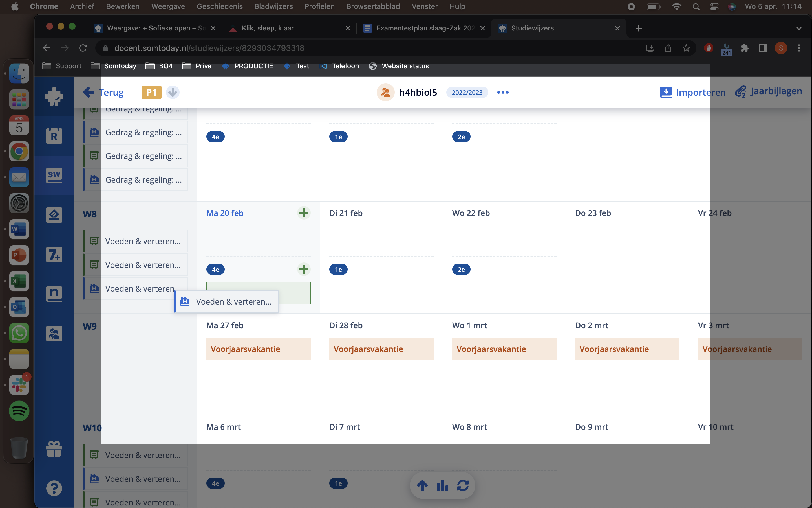Open the Chrome three-dot menu
812x508 pixels.
[798, 48]
